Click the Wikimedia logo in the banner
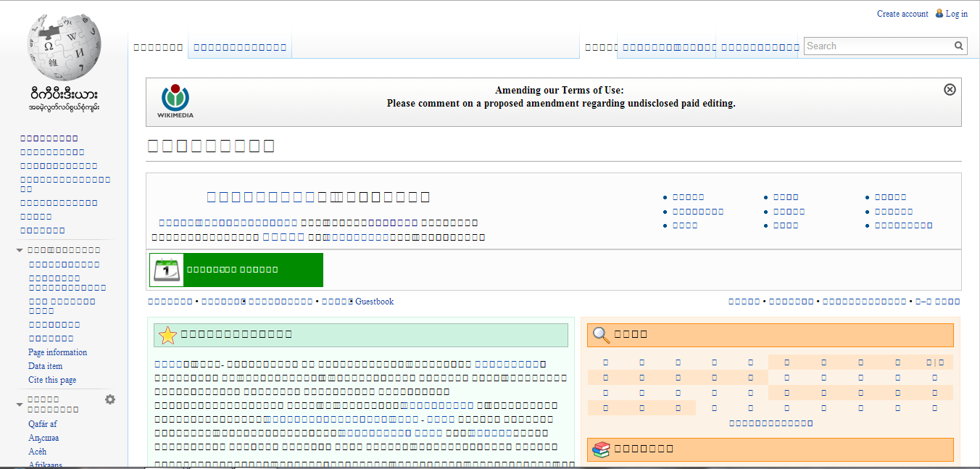 (175, 101)
